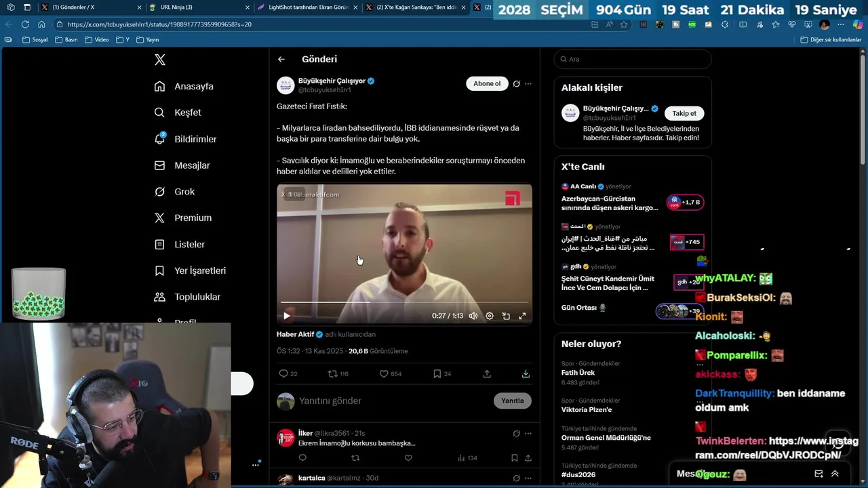Bookmark İlker's reply
This screenshot has width=868, height=488.
coord(515,458)
